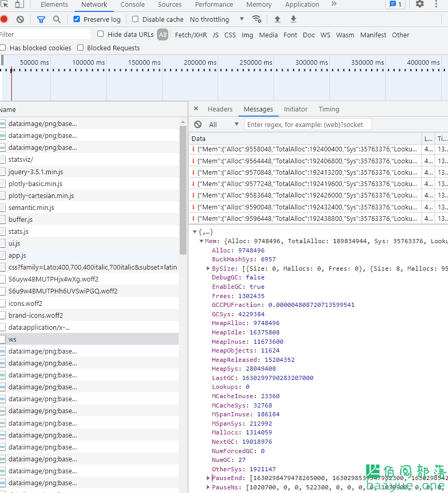Viewport: 448px width, 493px height.
Task: Toggle device toolbar icon
Action: (x=20, y=4)
